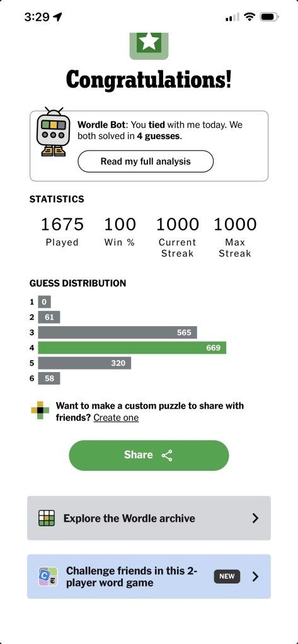Tap the Wordle Bot robot icon
This screenshot has height=644, width=298.
click(x=50, y=132)
